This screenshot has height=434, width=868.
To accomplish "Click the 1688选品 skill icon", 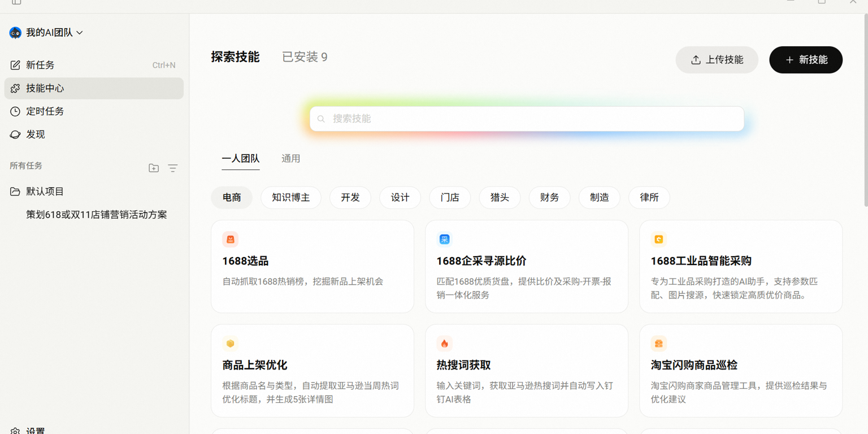I will tap(230, 239).
